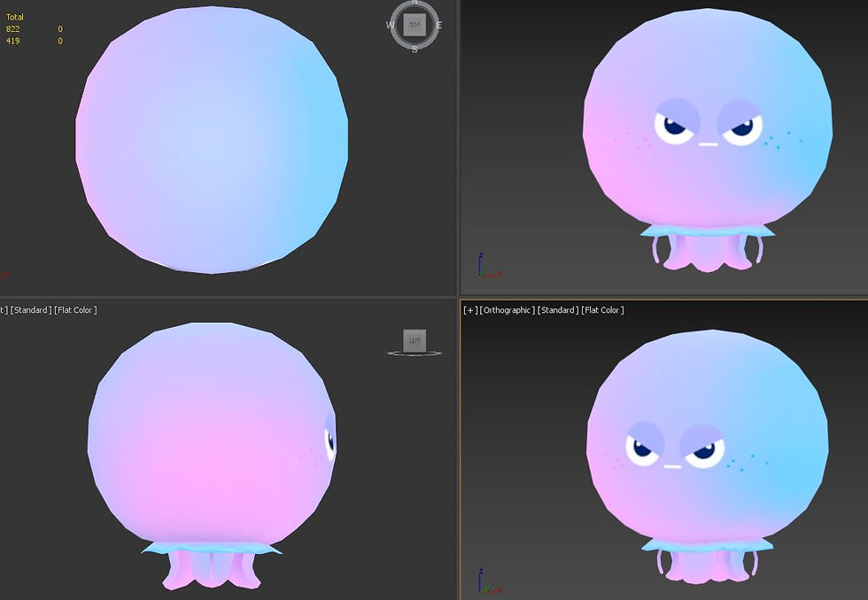
Task: Click the axis tripod in the Orthographic viewport
Action: click(x=489, y=581)
